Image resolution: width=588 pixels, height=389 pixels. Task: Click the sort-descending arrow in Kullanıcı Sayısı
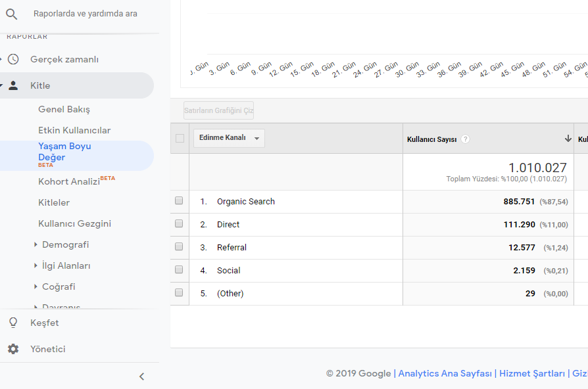click(x=568, y=139)
